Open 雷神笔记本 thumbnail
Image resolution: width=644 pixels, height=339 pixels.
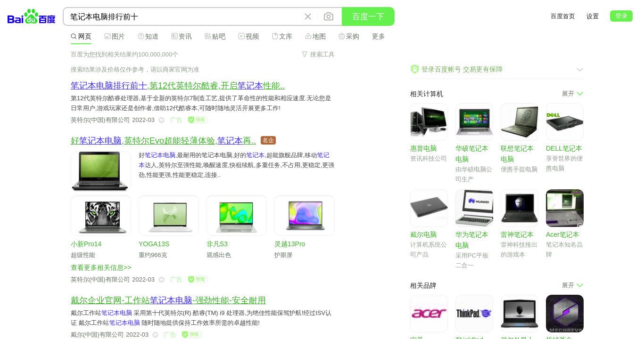(520, 208)
